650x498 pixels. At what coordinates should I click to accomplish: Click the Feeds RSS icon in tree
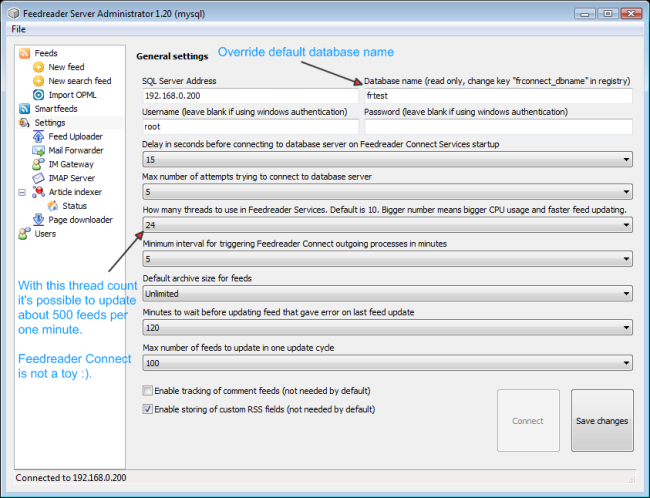click(x=25, y=53)
